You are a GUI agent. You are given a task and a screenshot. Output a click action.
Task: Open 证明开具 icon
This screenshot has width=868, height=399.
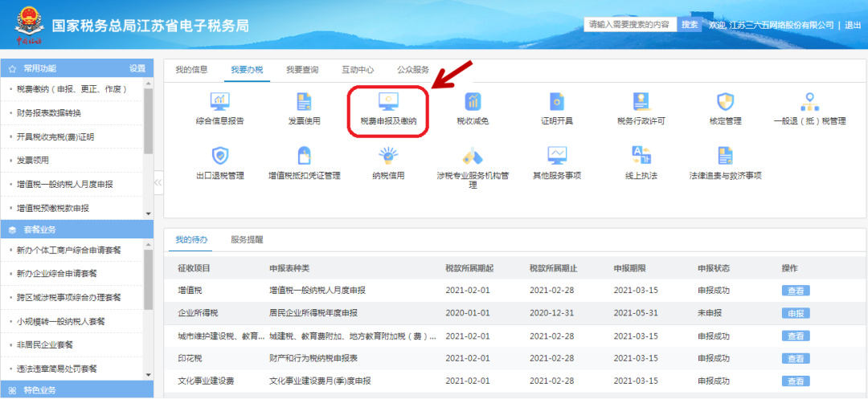(x=557, y=102)
